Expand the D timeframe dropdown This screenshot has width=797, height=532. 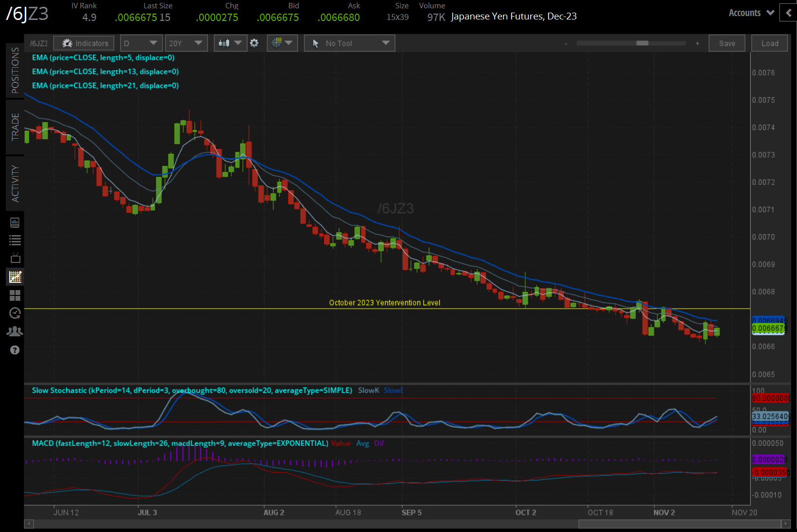pos(141,43)
